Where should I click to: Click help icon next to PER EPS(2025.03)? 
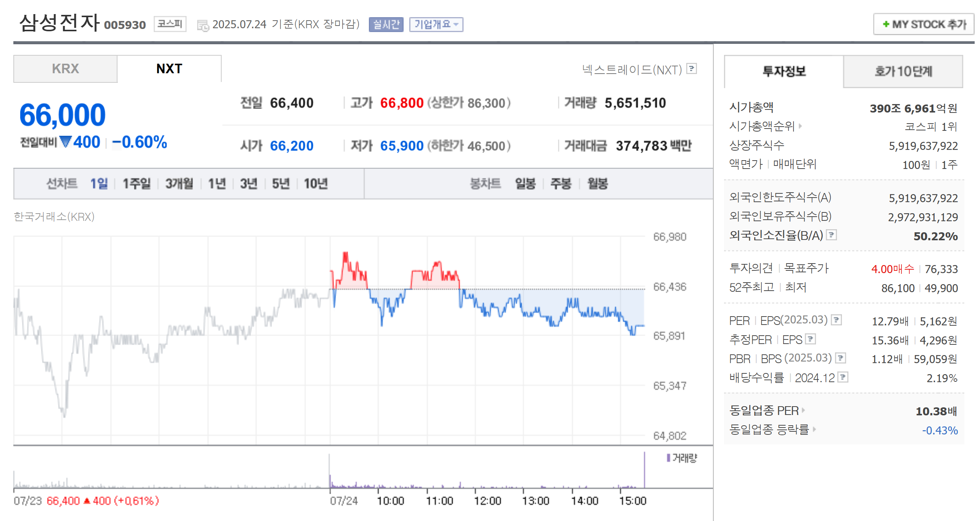coord(836,320)
